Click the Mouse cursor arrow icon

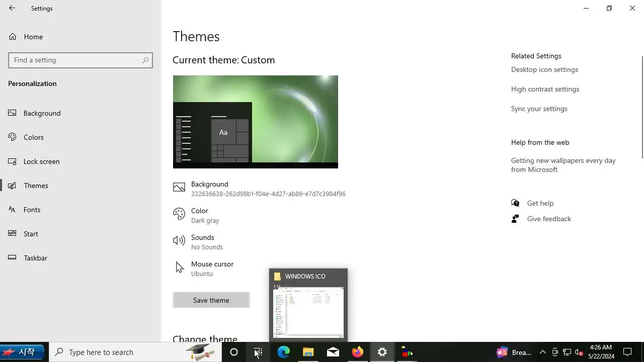179,267
